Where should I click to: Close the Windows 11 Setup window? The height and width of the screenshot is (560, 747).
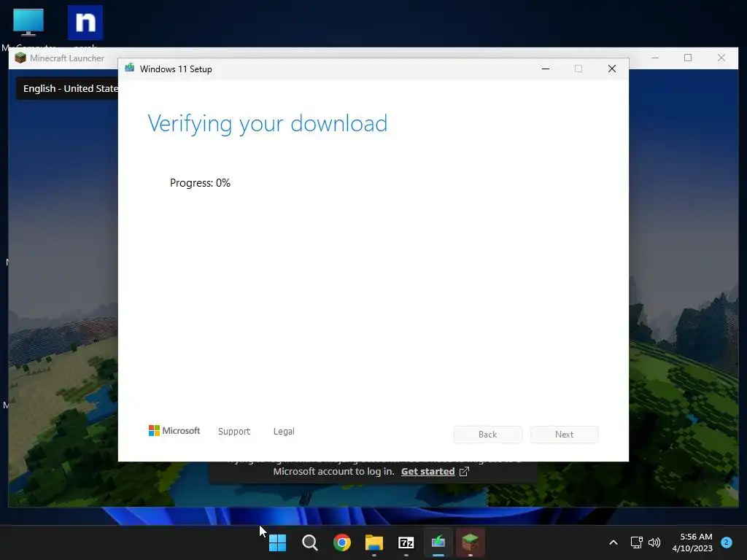click(x=612, y=69)
